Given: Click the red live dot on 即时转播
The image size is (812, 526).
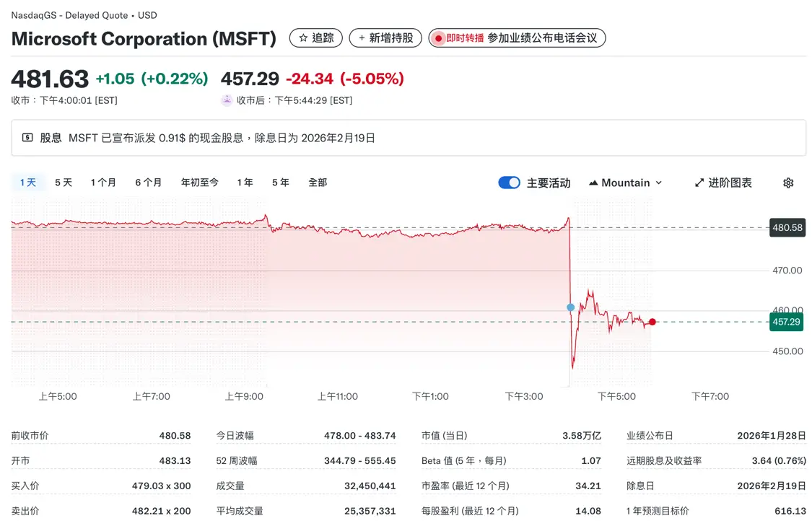Looking at the screenshot, I should tap(438, 38).
